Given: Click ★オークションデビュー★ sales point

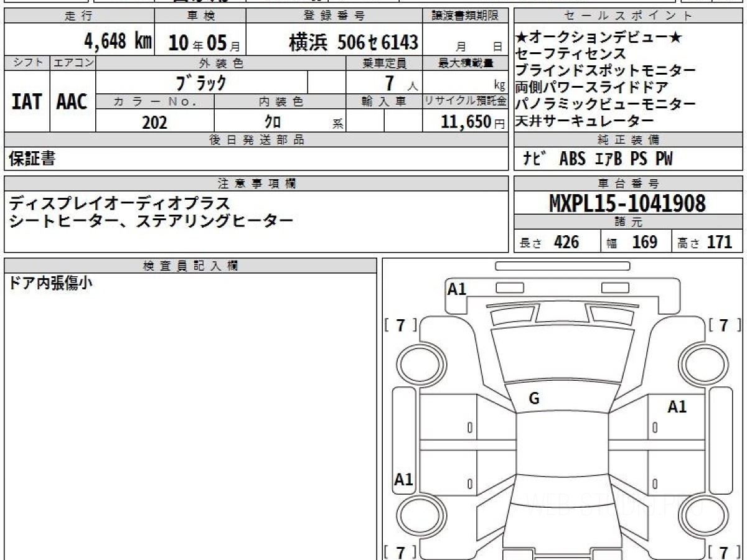Looking at the screenshot, I should pos(598,38).
